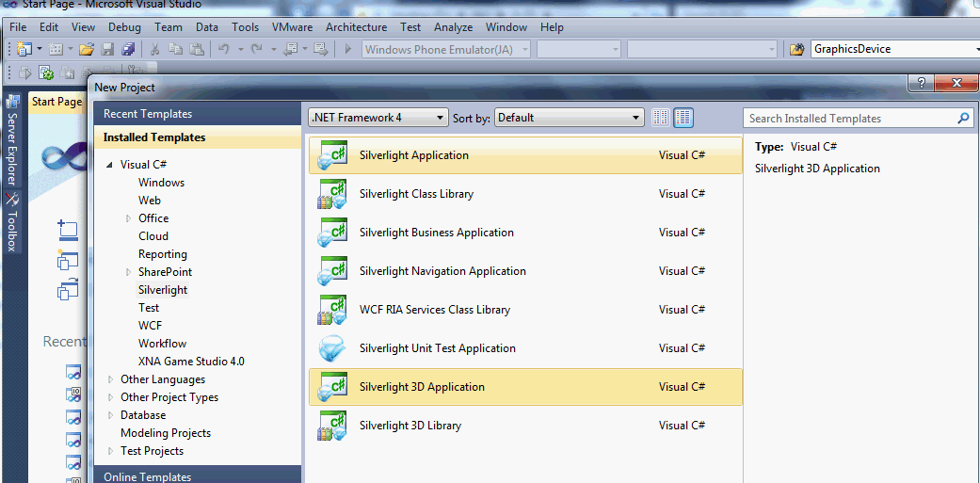Select the Workflow tree category
This screenshot has width=980, height=483.
click(x=162, y=344)
